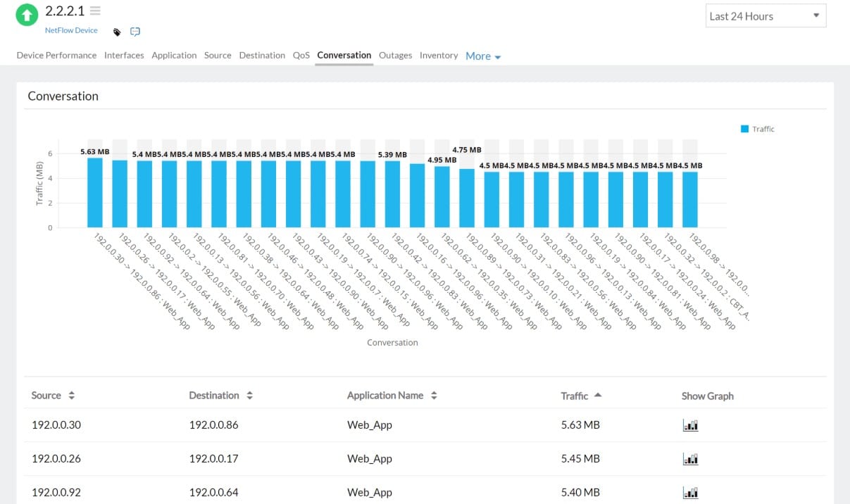Sort table by Source column arrows
Viewport: 850px width, 504px height.
[71, 396]
